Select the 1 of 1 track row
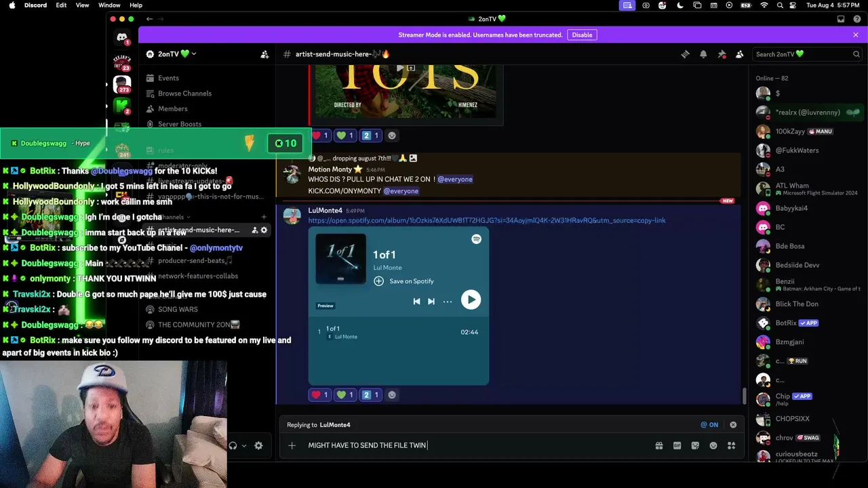The height and width of the screenshot is (488, 868). click(399, 332)
